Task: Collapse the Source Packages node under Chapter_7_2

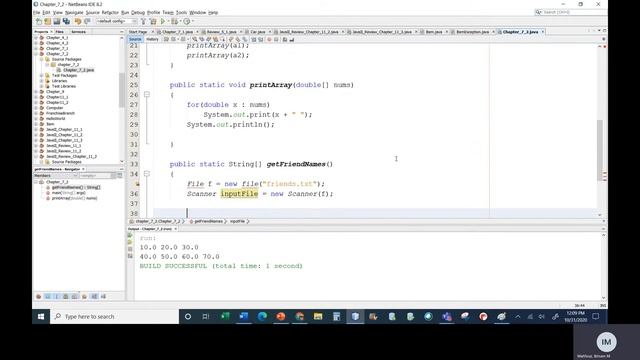Action: (42, 59)
